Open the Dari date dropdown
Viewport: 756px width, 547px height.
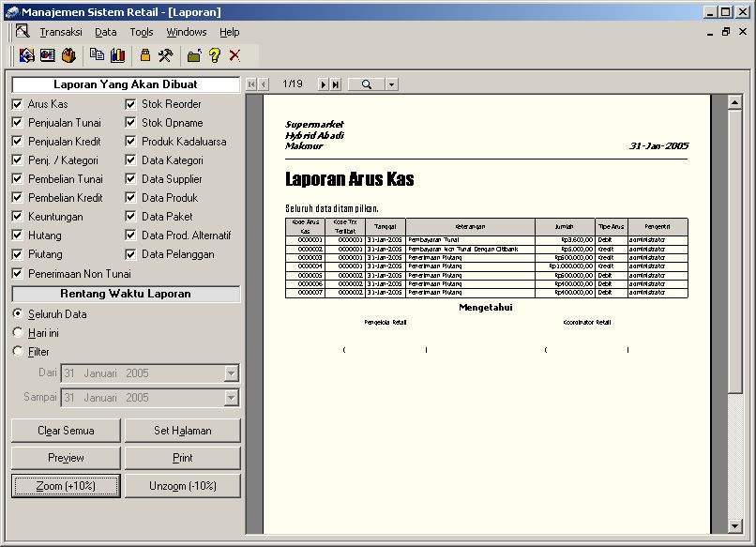pyautogui.click(x=231, y=373)
